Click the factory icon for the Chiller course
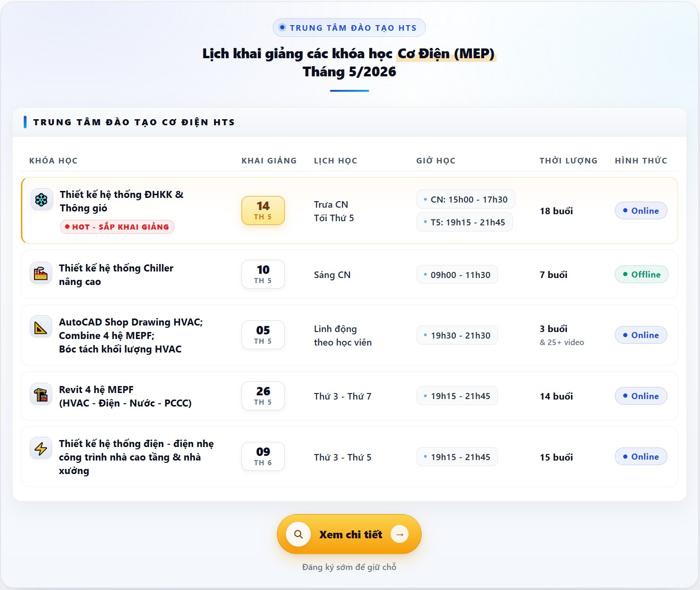700x590 pixels. coord(41,273)
